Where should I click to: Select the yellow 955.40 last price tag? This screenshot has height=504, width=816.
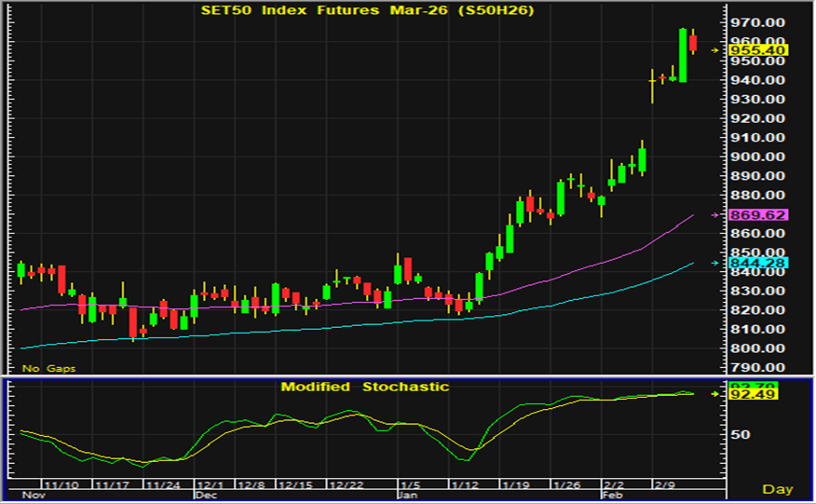click(758, 50)
